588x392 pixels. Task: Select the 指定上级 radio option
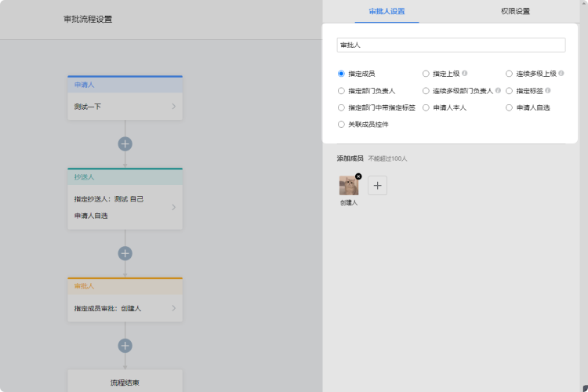coord(426,74)
